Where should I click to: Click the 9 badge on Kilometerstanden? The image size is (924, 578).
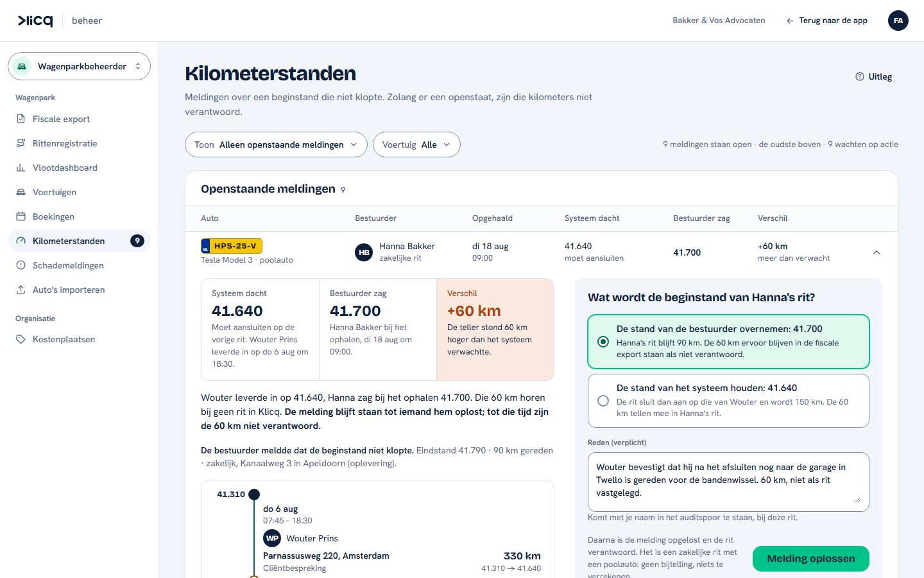point(137,241)
